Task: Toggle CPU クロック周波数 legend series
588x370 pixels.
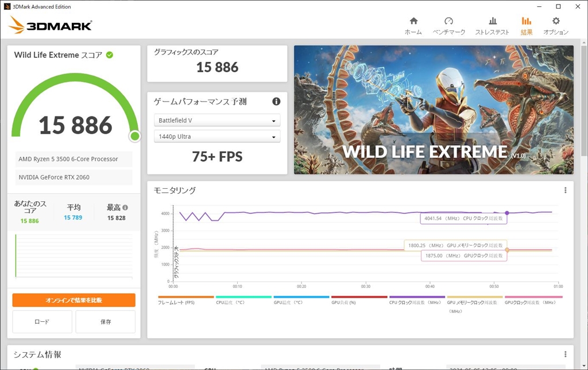Action: tap(417, 301)
